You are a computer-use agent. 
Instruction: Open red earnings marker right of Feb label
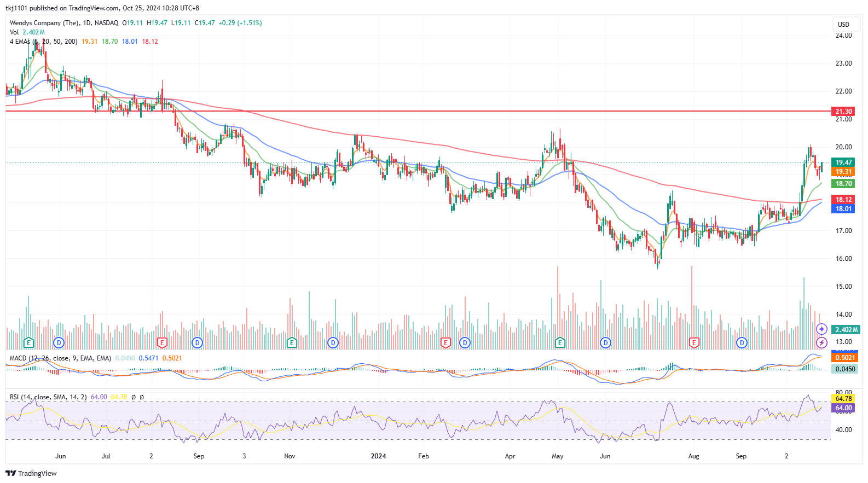click(x=445, y=343)
